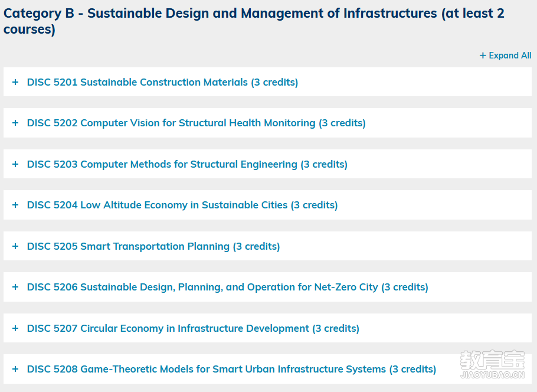The height and width of the screenshot is (392, 537).
Task: Expand Circular Economy in Infrastructure Development
Action: (193, 329)
